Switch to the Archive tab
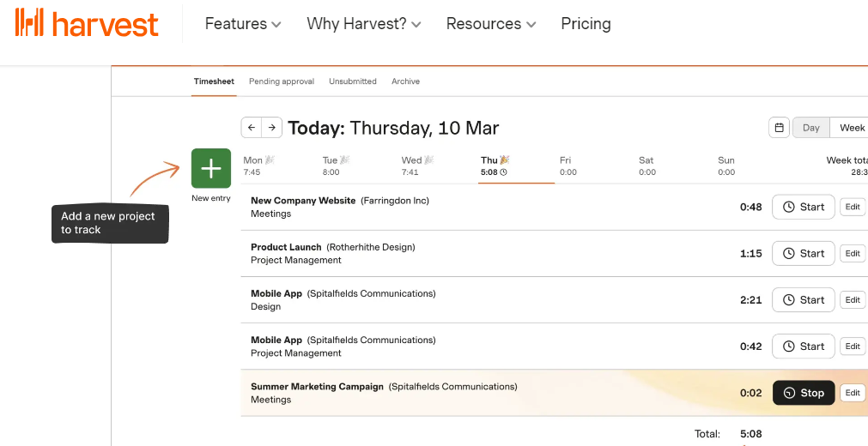The width and height of the screenshot is (868, 446). coord(406,81)
